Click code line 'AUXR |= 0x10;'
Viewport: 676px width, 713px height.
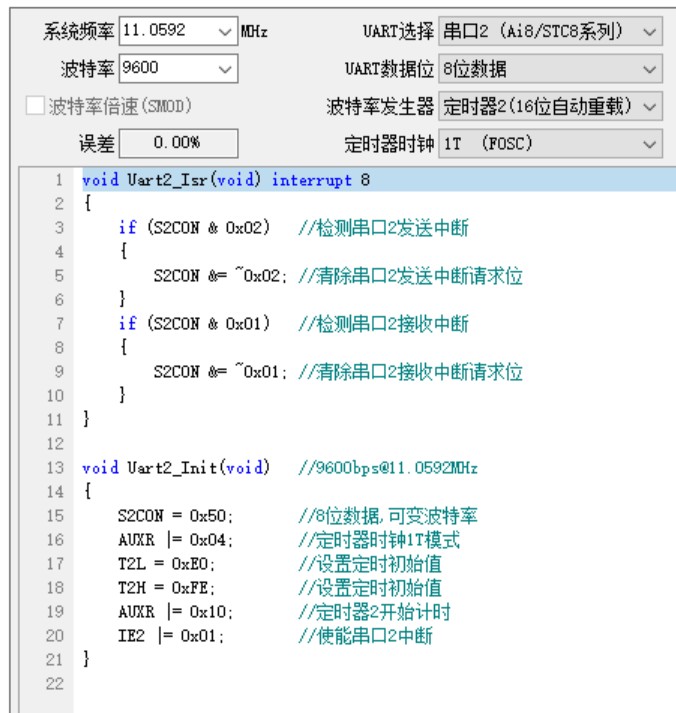click(x=175, y=612)
